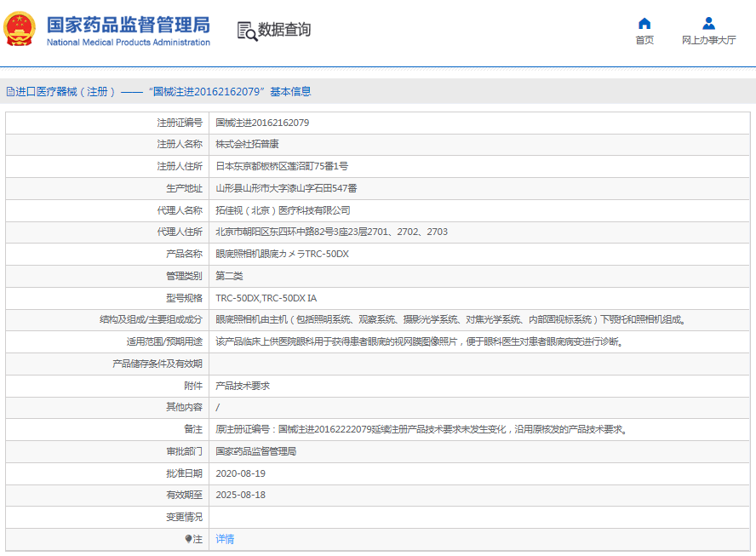
Task: Click registration number 国械注进20162162079 in table
Action: click(262, 123)
